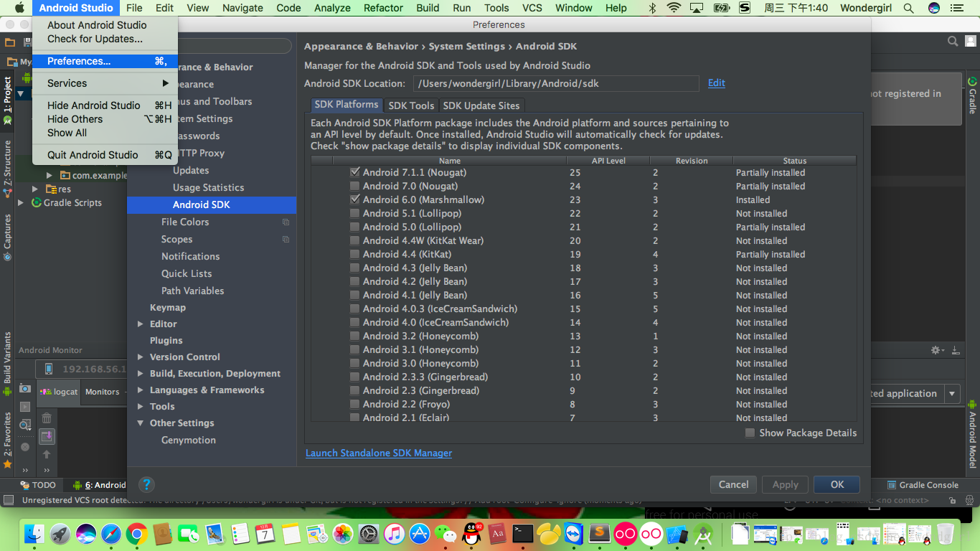Click the OK button

pyautogui.click(x=837, y=485)
